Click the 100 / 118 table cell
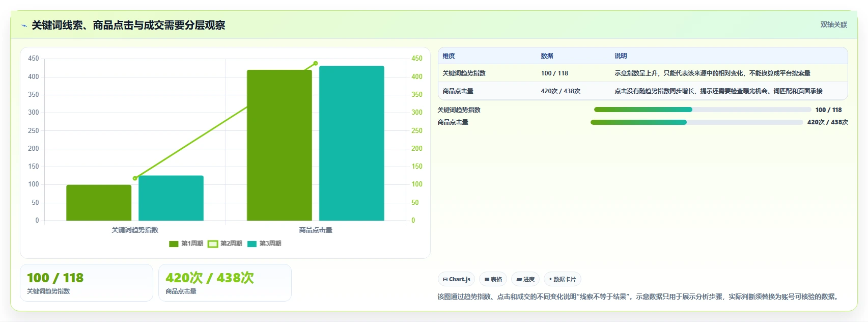The image size is (868, 322). (x=554, y=73)
